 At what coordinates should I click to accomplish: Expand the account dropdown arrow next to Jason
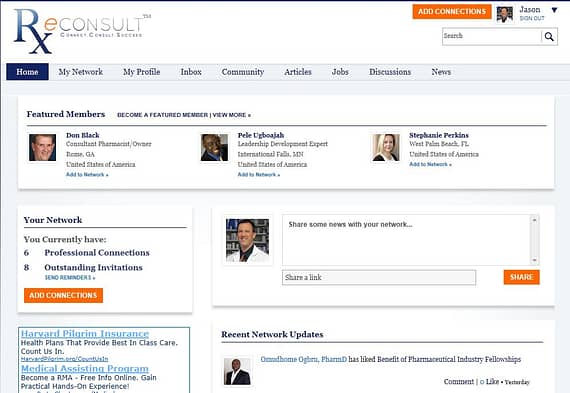[554, 10]
